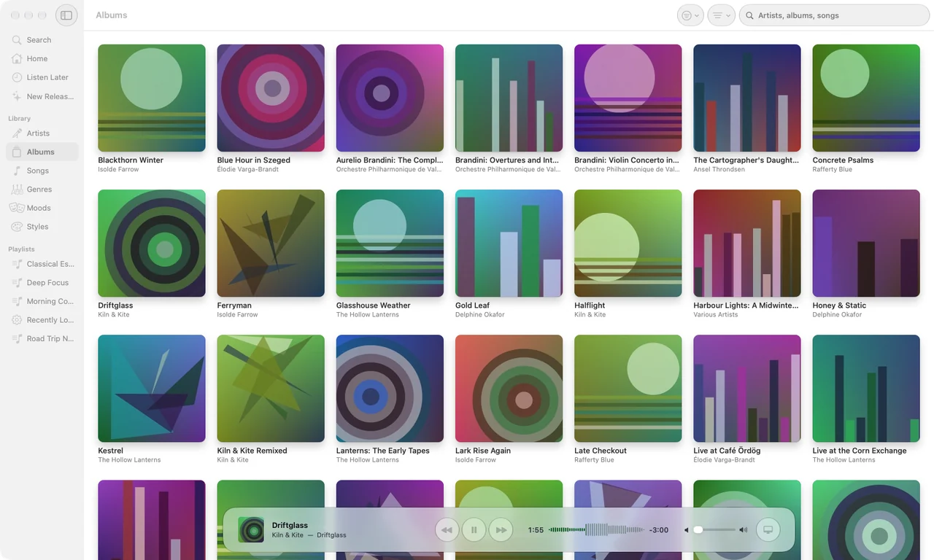This screenshot has width=934, height=560.
Task: Open the filter options dropdown
Action: 690,15
